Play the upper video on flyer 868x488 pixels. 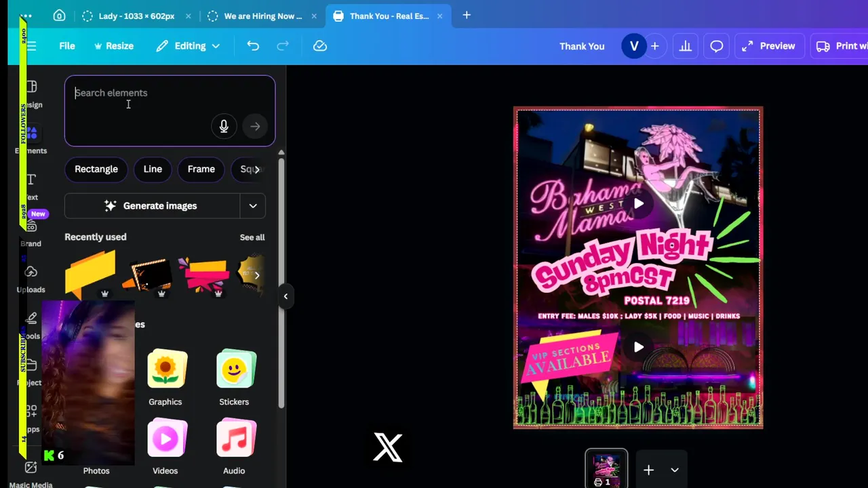point(638,203)
